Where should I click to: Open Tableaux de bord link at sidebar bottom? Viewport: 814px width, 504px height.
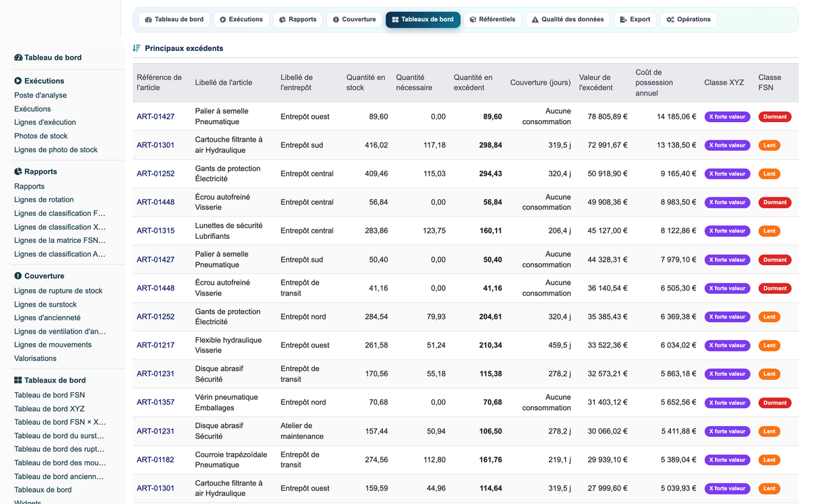43,490
